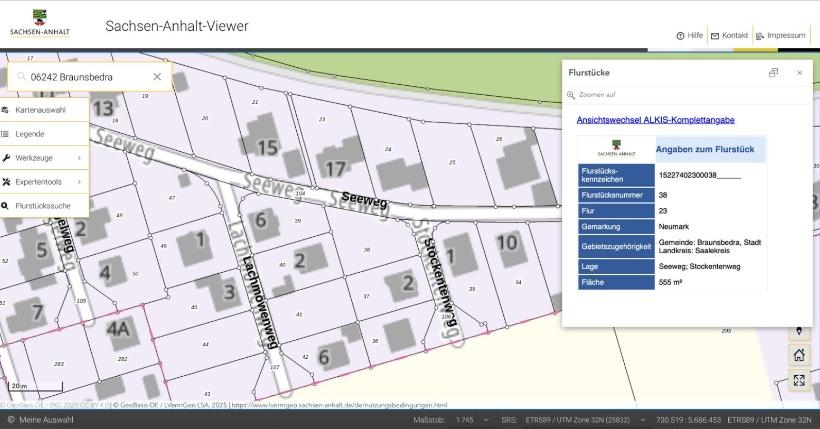Open the Flurstückssuche menu entry

(x=44, y=206)
